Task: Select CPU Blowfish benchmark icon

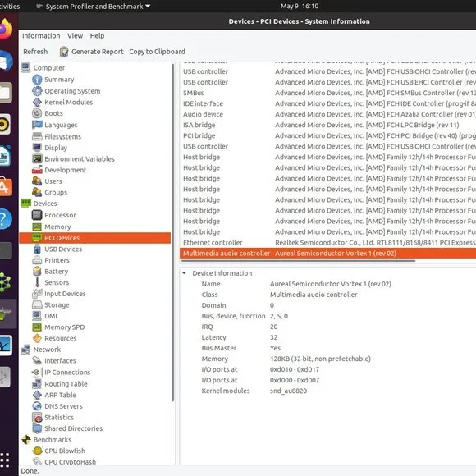Action: pos(37,451)
